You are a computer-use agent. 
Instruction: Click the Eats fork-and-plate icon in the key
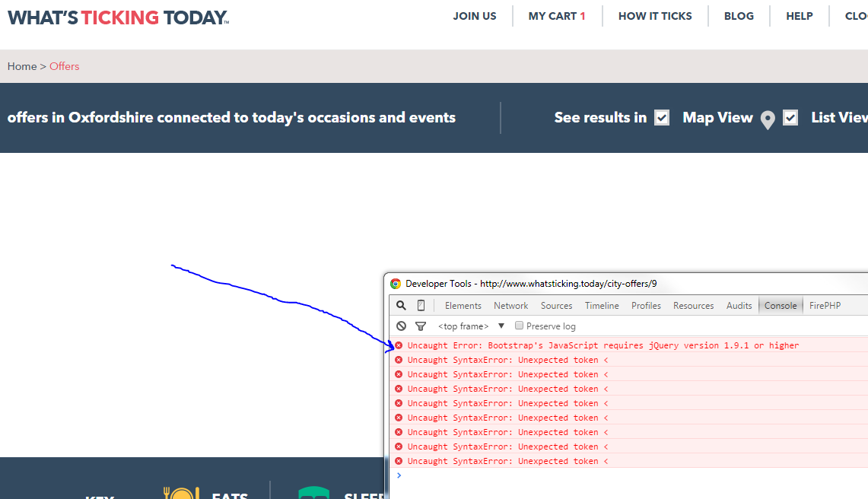coord(181,492)
